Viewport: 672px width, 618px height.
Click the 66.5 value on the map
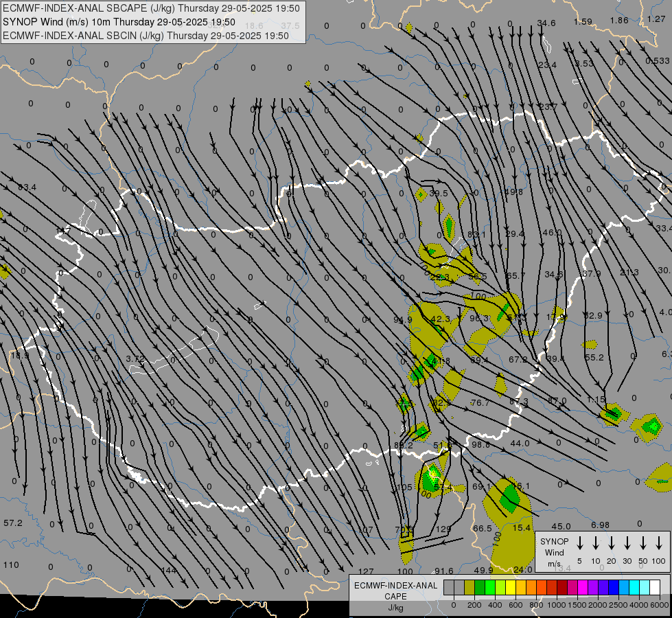point(482,528)
